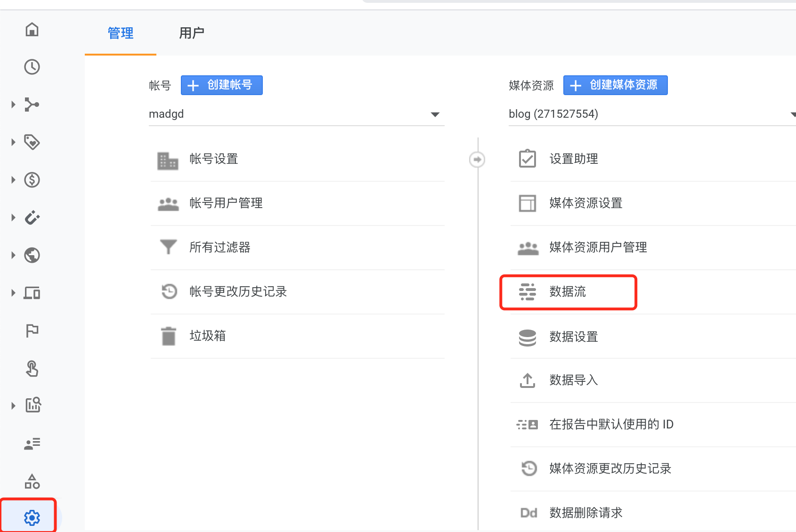
Task: Click the Demographics globe icon
Action: coord(32,255)
